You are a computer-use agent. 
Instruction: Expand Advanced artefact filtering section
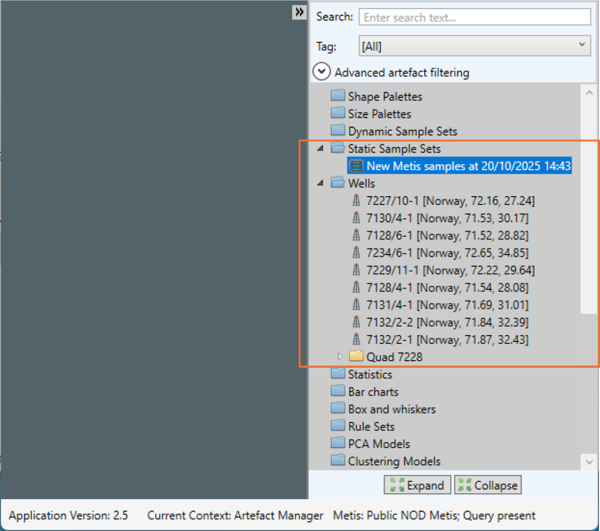322,72
